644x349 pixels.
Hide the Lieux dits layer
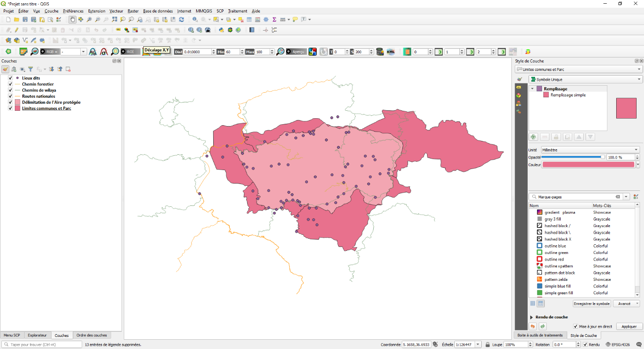click(10, 78)
